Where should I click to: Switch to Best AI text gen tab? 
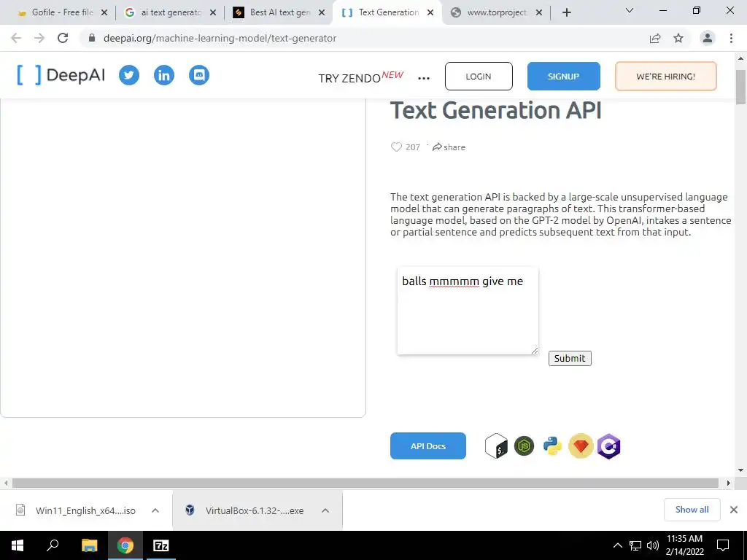(279, 12)
